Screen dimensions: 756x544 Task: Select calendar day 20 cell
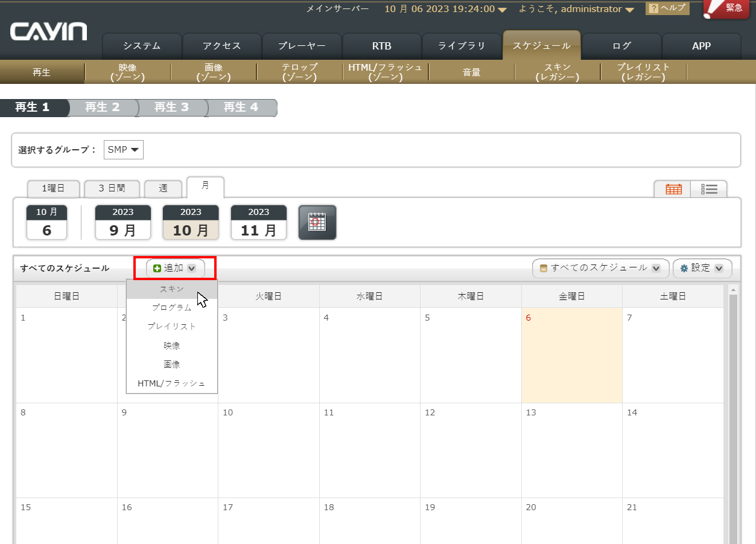(572, 521)
